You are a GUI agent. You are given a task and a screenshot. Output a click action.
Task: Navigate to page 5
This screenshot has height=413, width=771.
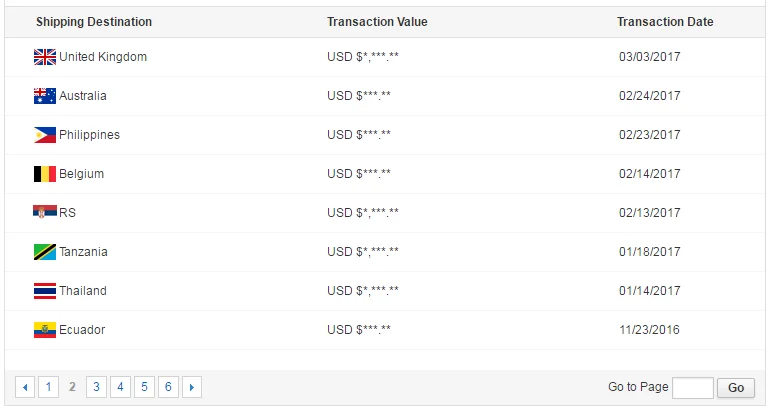click(144, 387)
